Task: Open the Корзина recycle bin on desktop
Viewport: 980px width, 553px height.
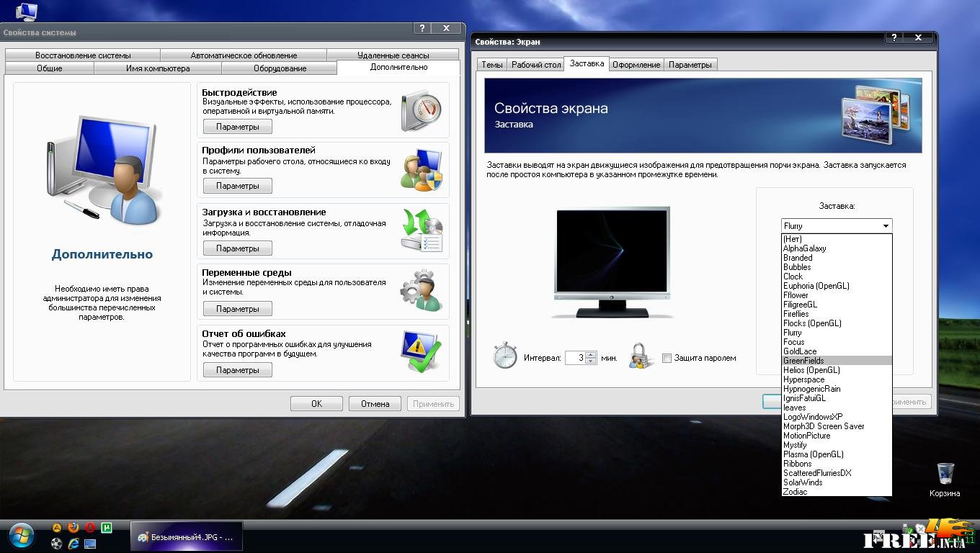Action: [x=945, y=480]
